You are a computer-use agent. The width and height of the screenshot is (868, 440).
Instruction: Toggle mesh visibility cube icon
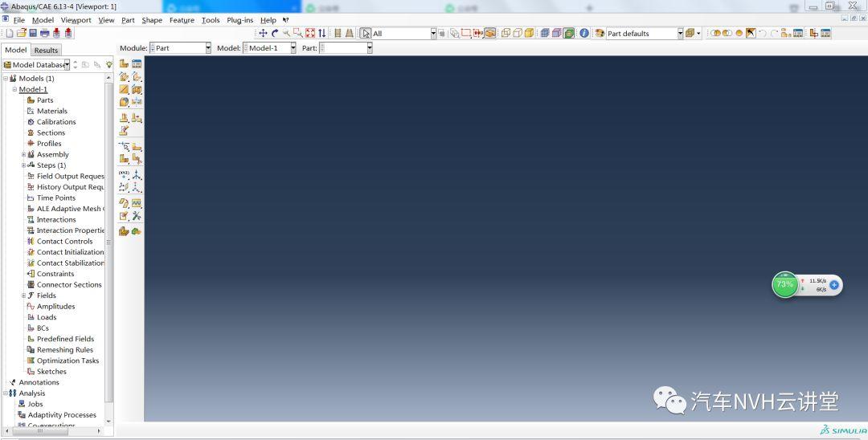(545, 33)
